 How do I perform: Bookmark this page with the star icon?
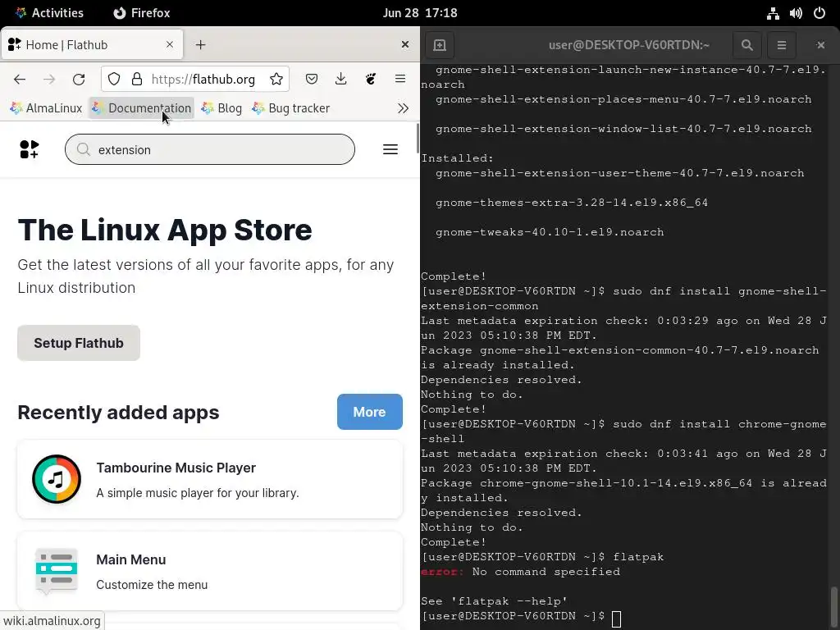coord(276,80)
